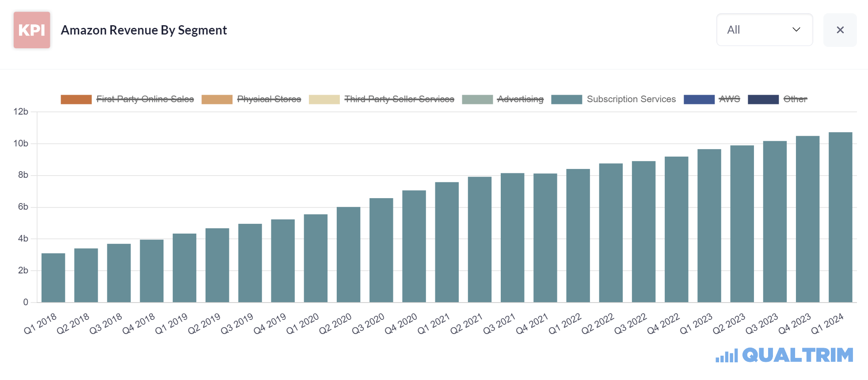Click the 4b y-axis label
The image size is (868, 380).
(x=23, y=238)
